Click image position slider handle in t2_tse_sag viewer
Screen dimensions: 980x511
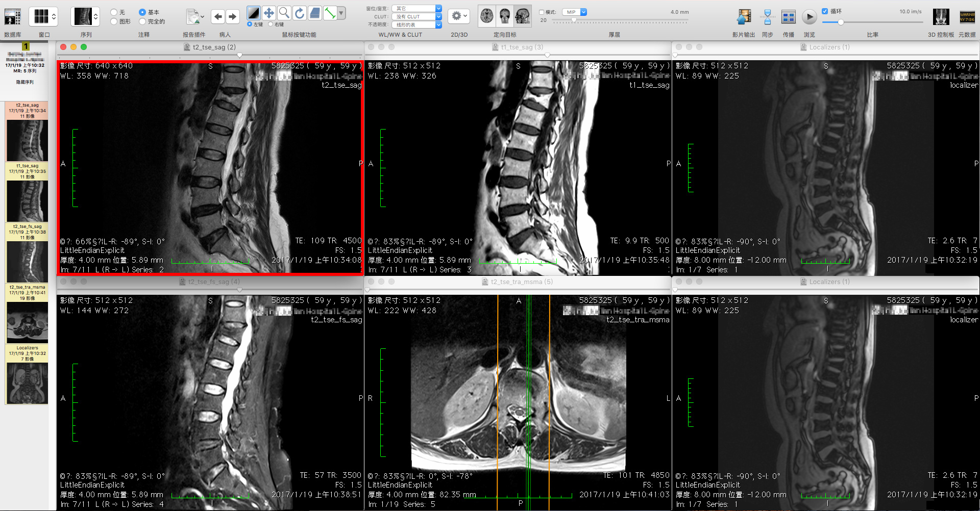click(239, 55)
